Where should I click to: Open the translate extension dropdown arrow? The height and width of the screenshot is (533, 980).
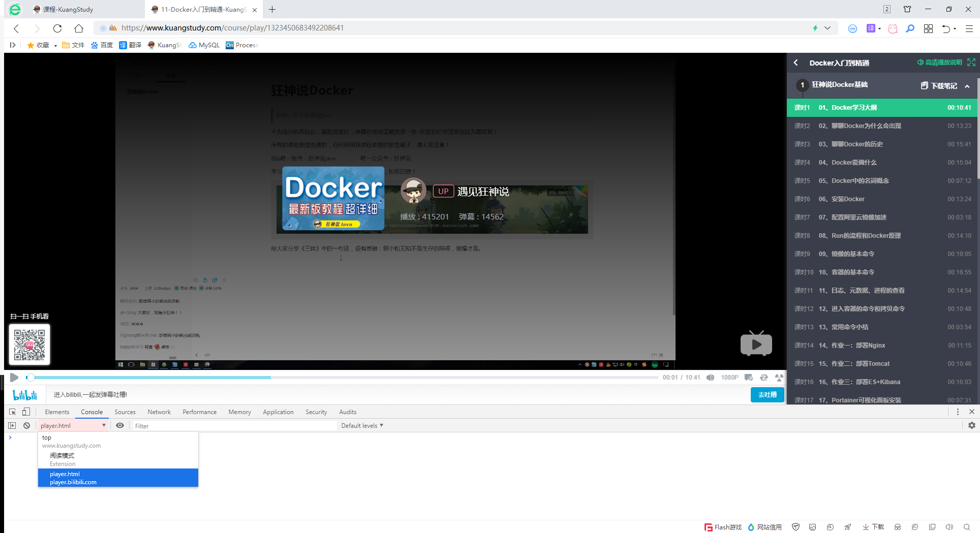(879, 29)
